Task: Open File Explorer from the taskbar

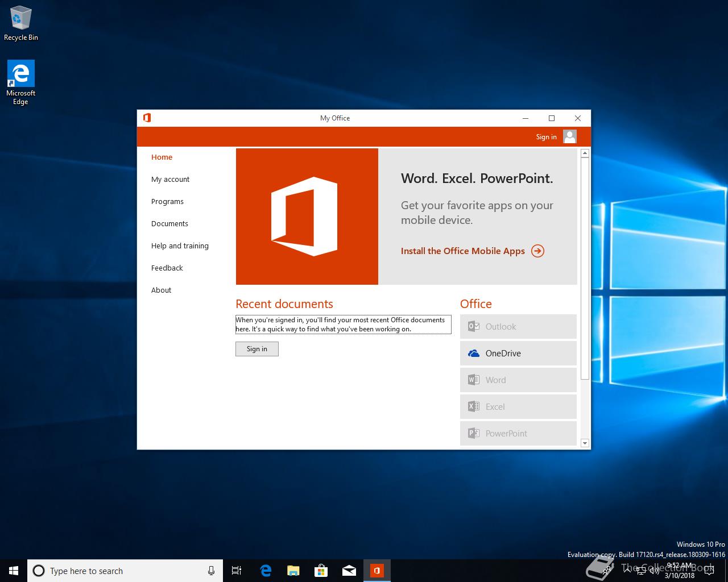Action: 293,571
